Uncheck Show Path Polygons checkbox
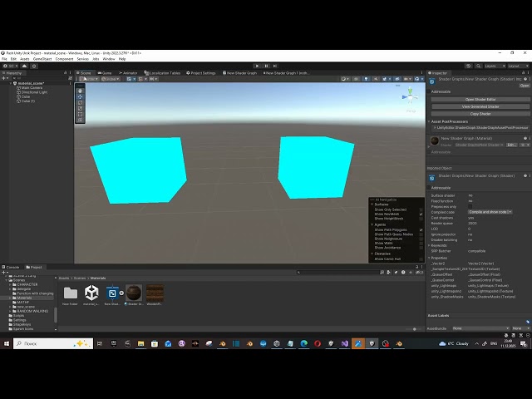 [x=421, y=229]
